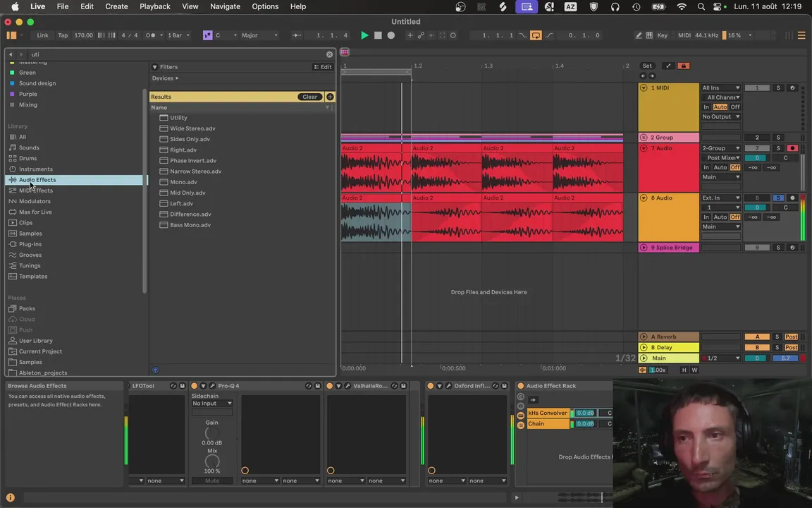Open the Create menu

116,7
